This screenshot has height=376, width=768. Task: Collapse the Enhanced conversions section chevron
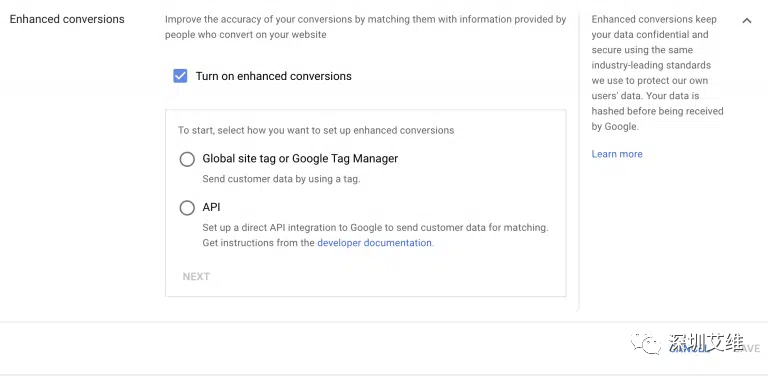746,21
